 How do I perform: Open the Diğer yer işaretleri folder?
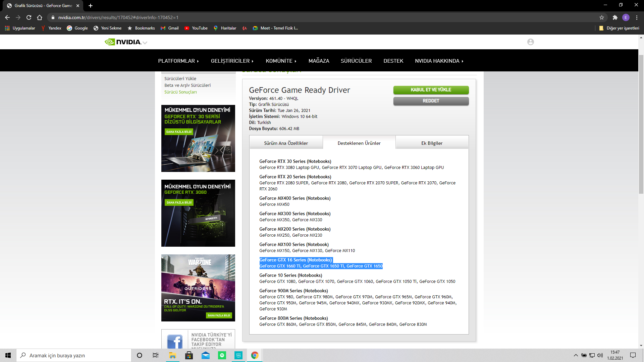619,28
